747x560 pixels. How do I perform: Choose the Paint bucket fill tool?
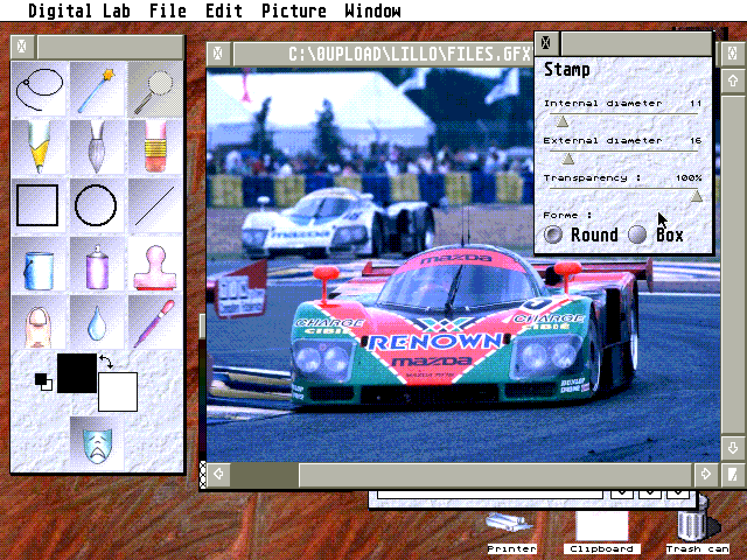(x=39, y=264)
